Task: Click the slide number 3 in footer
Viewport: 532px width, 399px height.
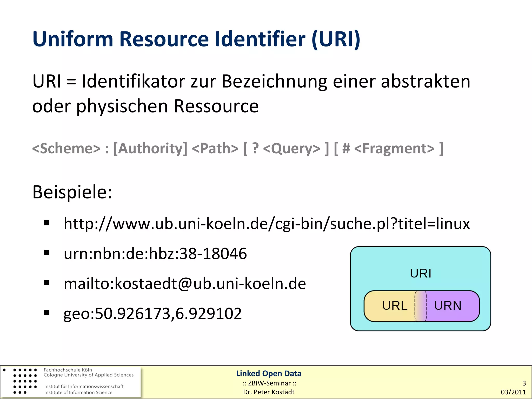Action: click(524, 383)
